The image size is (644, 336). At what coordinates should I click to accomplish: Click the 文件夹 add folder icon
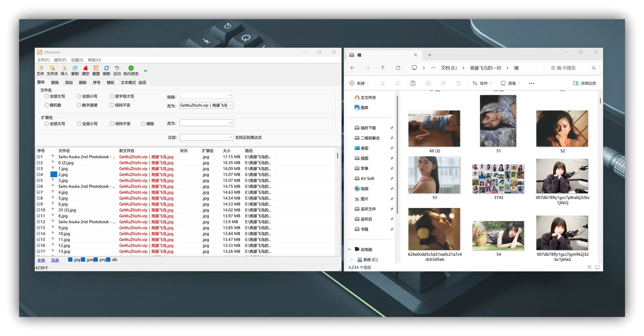point(52,68)
